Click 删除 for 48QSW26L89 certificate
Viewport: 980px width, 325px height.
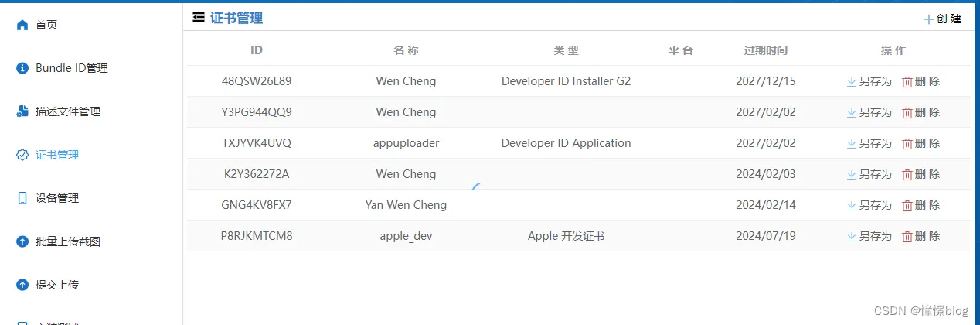click(x=927, y=81)
